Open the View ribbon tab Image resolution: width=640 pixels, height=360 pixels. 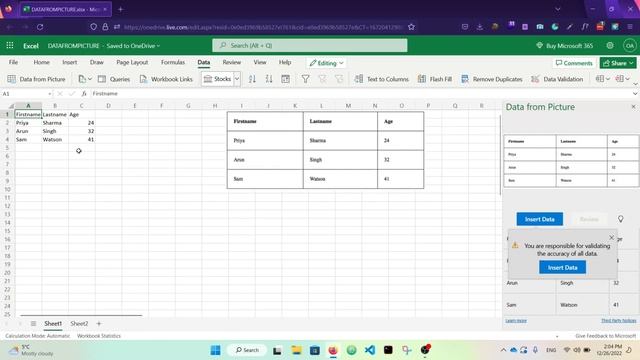[x=260, y=62]
